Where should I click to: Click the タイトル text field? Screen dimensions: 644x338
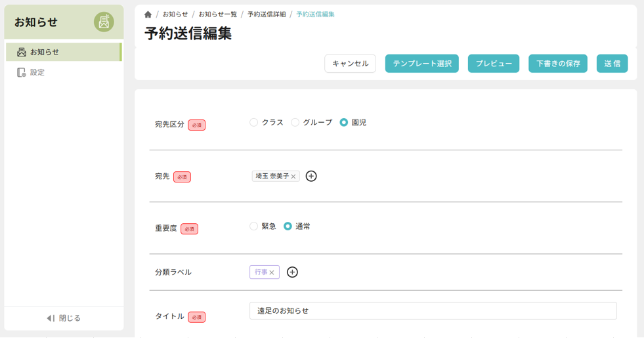tap(433, 310)
